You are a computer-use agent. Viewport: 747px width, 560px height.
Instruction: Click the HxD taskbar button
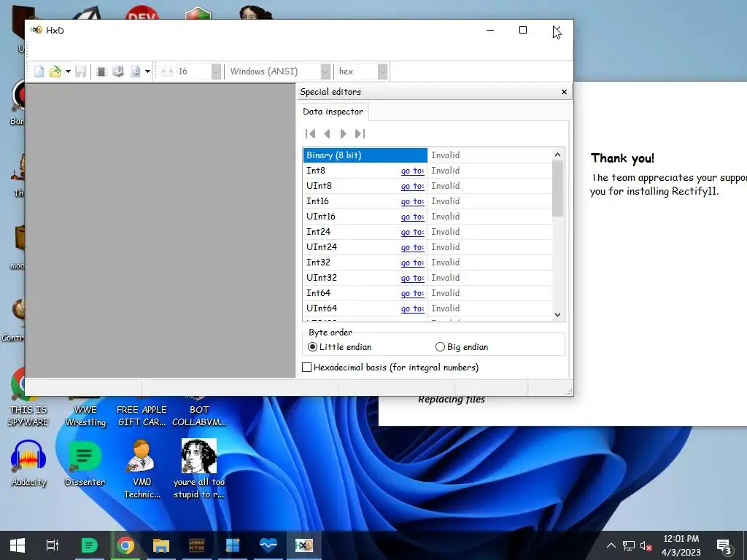point(304,545)
